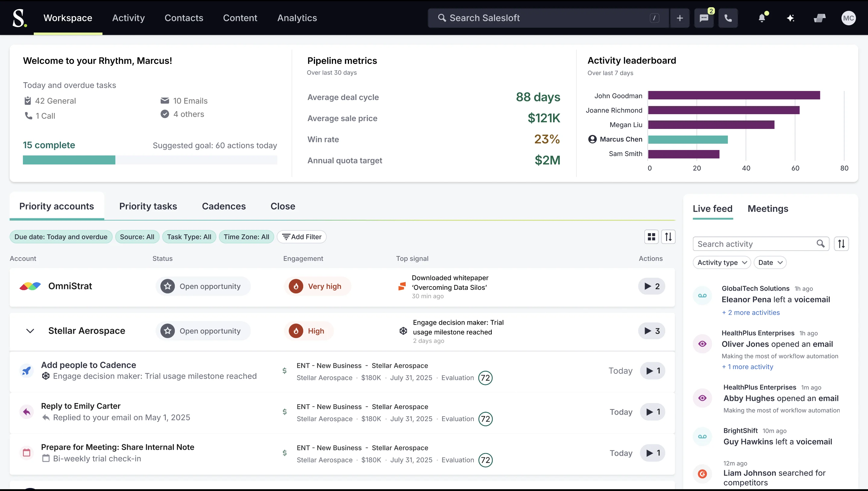Click the 10 Emails tasks count
Image resolution: width=868 pixels, height=491 pixels.
[184, 101]
